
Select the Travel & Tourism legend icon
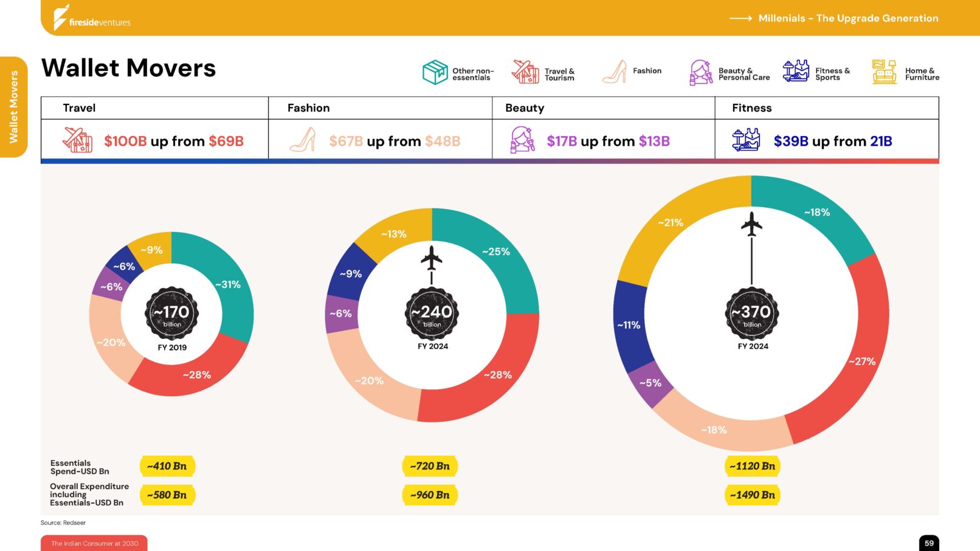pos(525,72)
